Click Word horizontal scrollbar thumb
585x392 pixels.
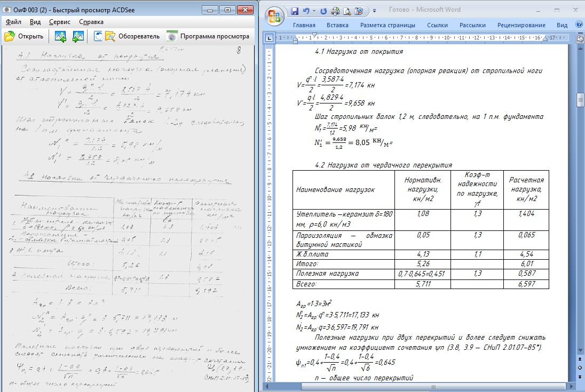pyautogui.click(x=433, y=387)
